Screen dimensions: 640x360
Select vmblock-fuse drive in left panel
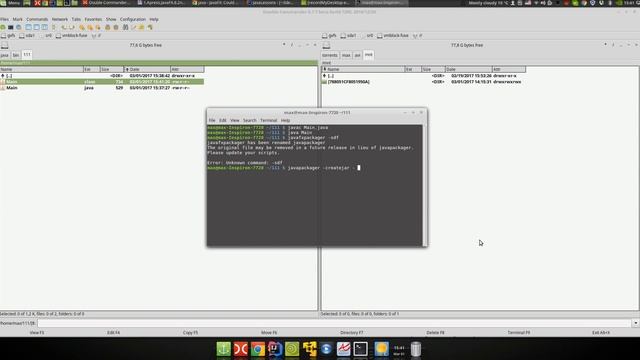[x=72, y=36]
